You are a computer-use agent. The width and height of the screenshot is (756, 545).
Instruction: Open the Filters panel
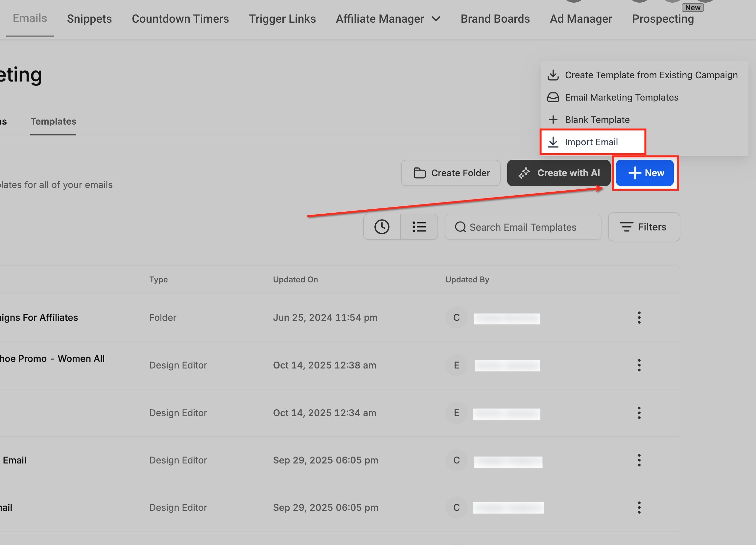pos(644,227)
